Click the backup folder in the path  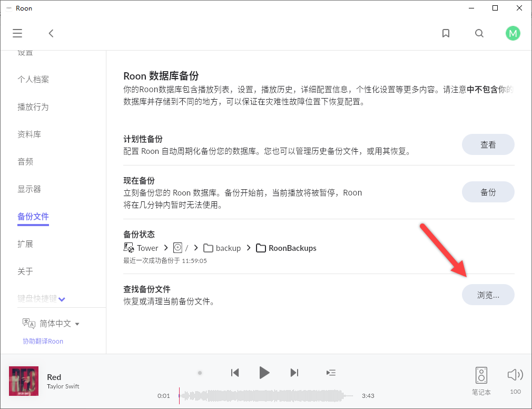[x=222, y=248]
